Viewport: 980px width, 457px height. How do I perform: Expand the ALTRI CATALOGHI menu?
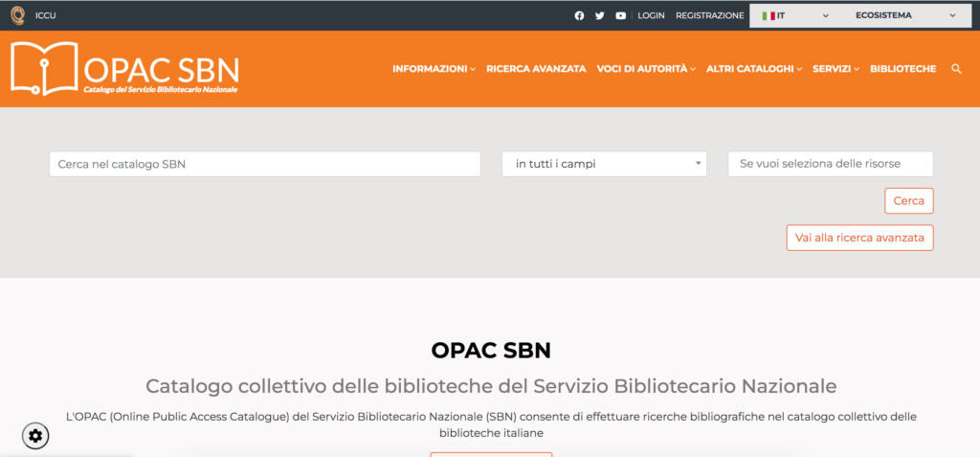(x=754, y=69)
